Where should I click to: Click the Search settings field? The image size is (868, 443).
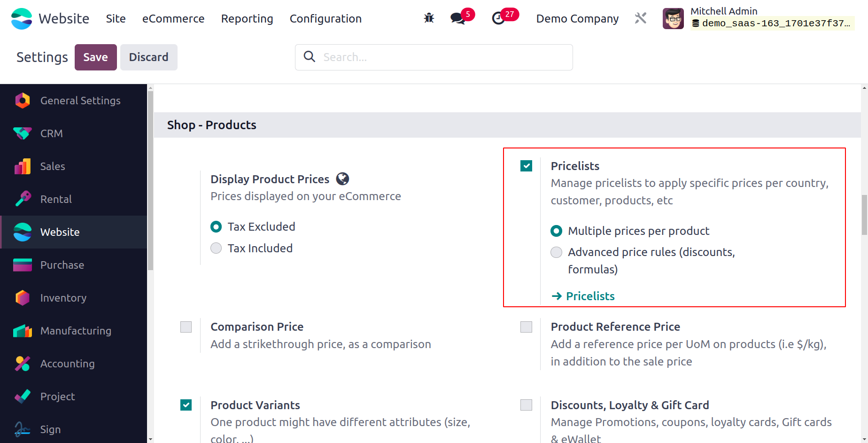442,57
